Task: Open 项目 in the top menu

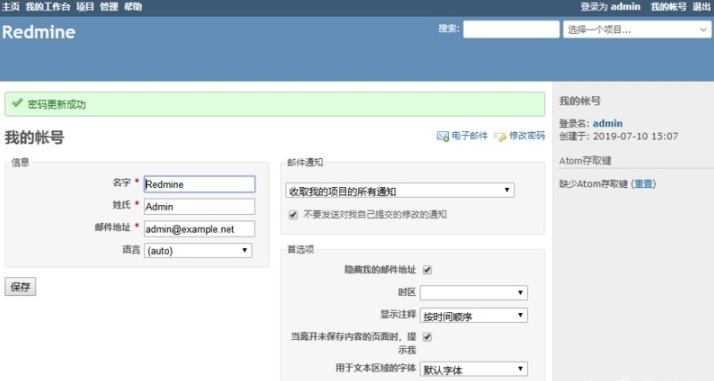Action: (x=85, y=7)
